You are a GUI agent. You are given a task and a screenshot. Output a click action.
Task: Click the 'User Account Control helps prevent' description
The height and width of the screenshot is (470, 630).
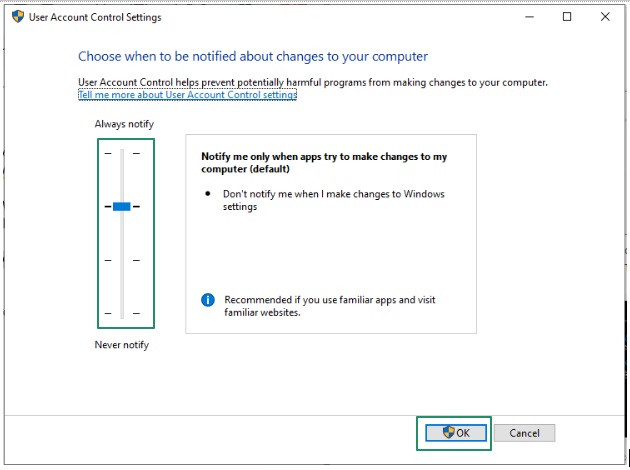(313, 82)
